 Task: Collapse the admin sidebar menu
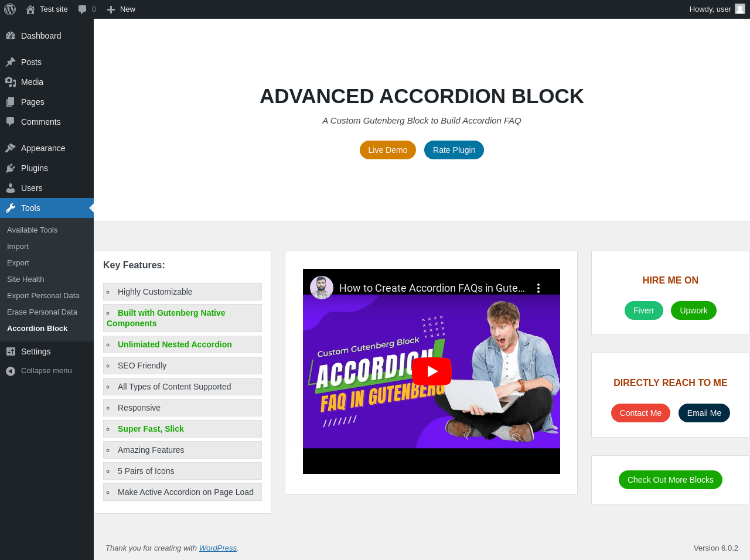(47, 371)
